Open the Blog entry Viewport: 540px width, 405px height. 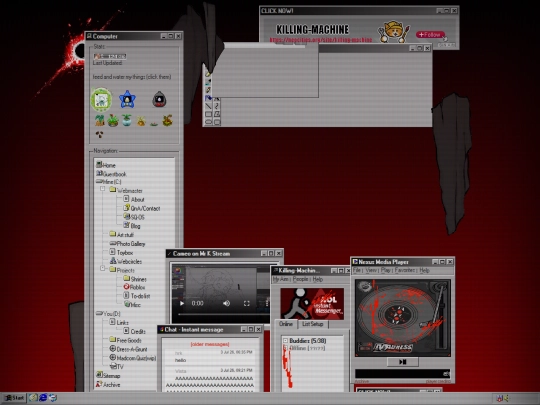pos(132,226)
